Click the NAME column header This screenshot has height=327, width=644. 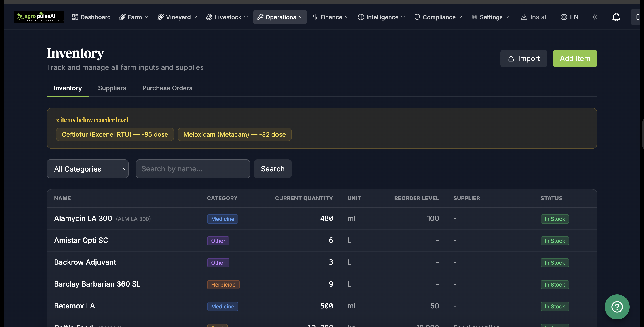(x=63, y=198)
